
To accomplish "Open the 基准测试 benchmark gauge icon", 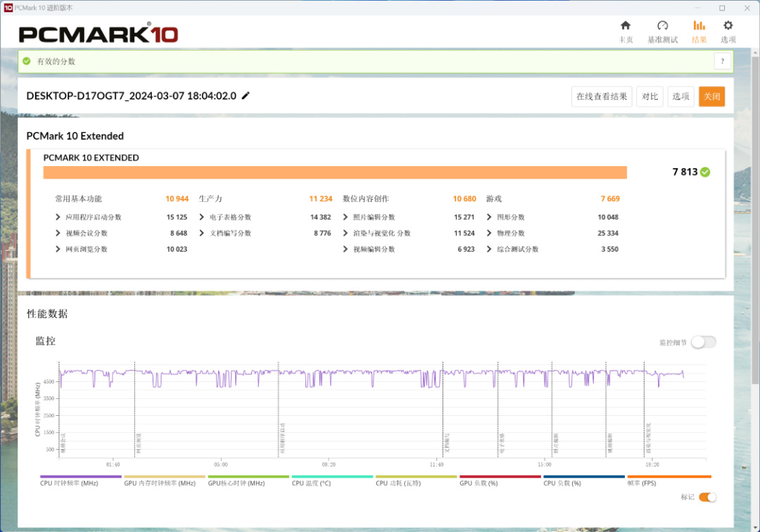I will click(x=663, y=25).
